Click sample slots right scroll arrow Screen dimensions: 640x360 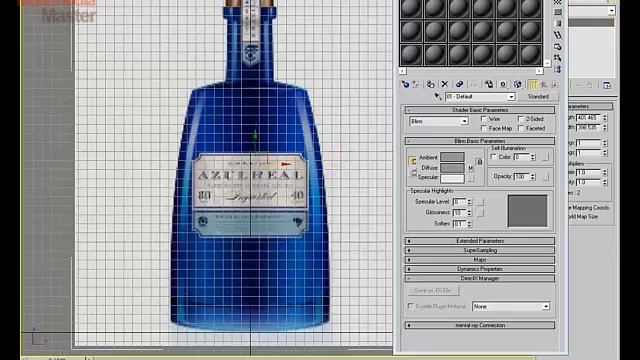[x=539, y=71]
